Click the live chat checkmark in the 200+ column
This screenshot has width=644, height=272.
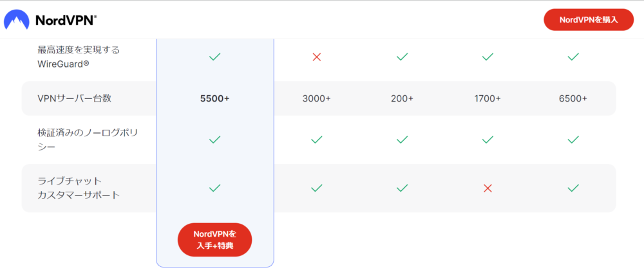[402, 188]
